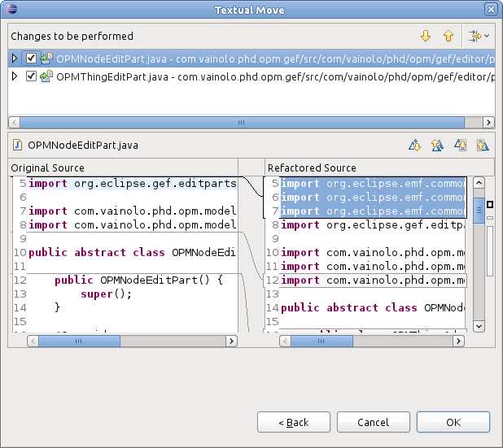Confirm refactoring with OK button
The width and height of the screenshot is (503, 448).
(453, 422)
